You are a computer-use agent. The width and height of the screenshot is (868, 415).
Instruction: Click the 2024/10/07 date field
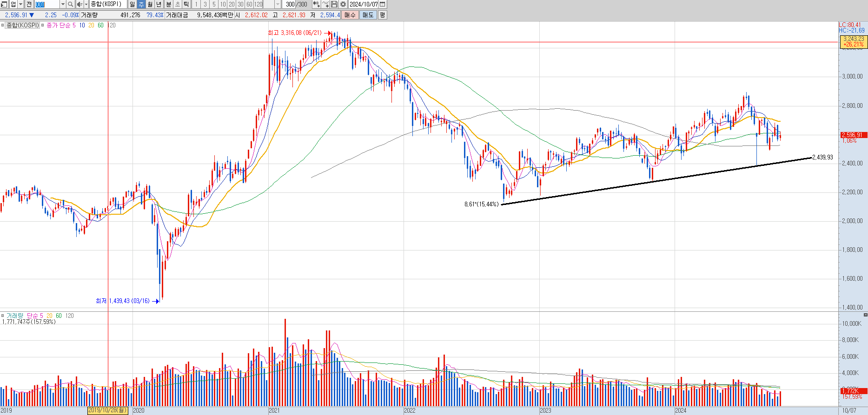point(364,4)
